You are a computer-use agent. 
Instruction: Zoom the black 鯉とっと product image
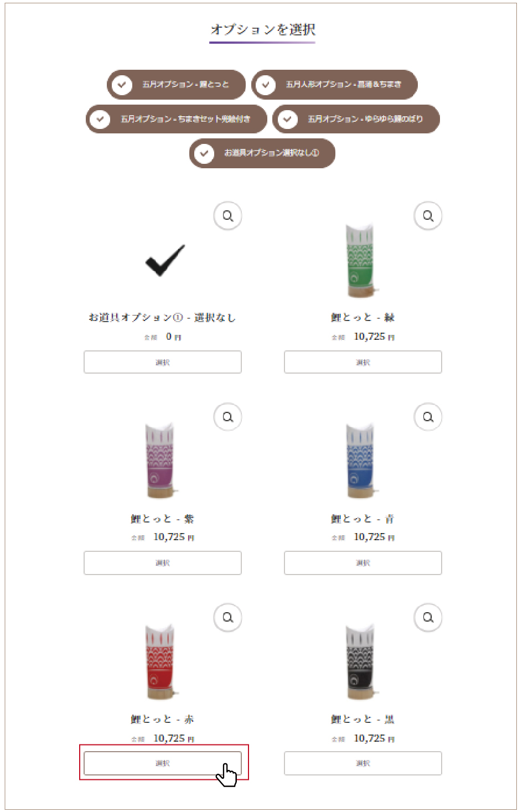point(428,617)
